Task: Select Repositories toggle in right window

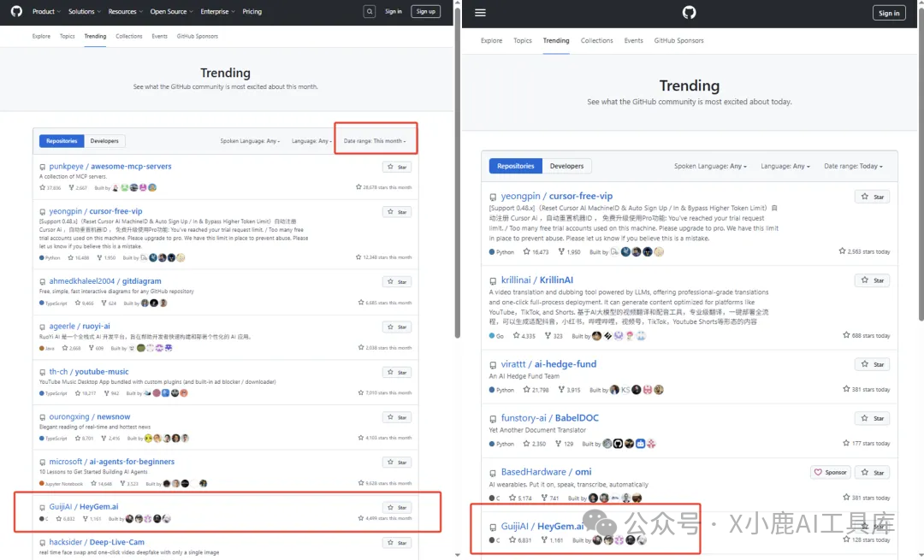Action: [516, 166]
